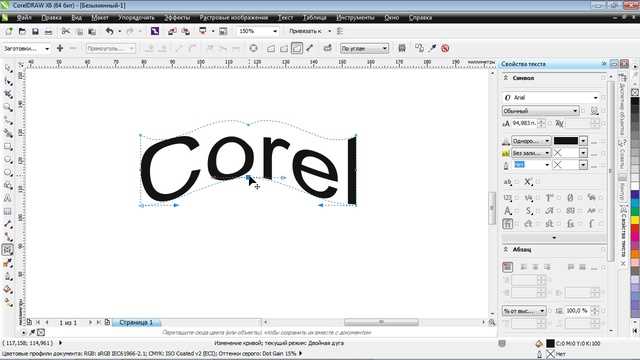The width and height of the screenshot is (640, 360).
Task: Select the Polygon tool
Action: [x=8, y=172]
